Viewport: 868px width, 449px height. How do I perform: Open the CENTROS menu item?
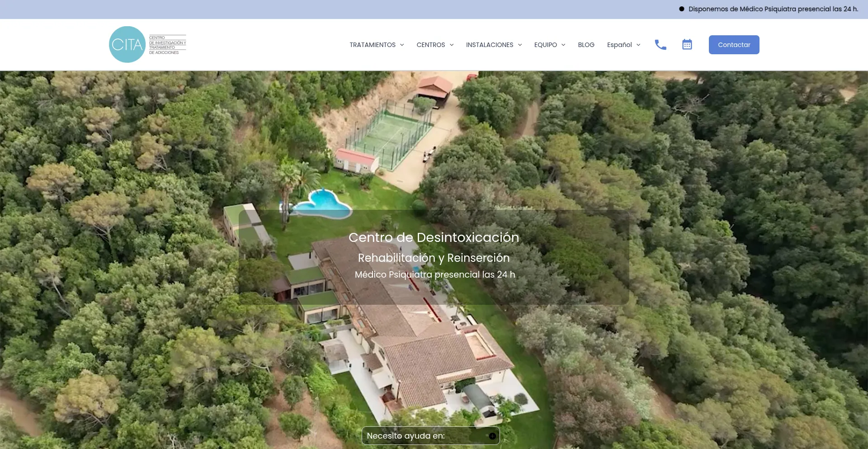click(431, 45)
